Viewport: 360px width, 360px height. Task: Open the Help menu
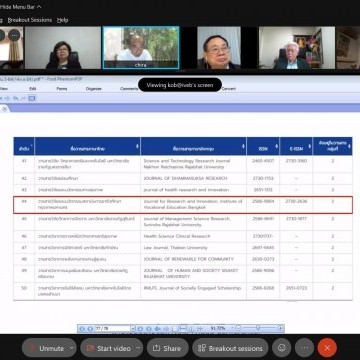(62, 20)
